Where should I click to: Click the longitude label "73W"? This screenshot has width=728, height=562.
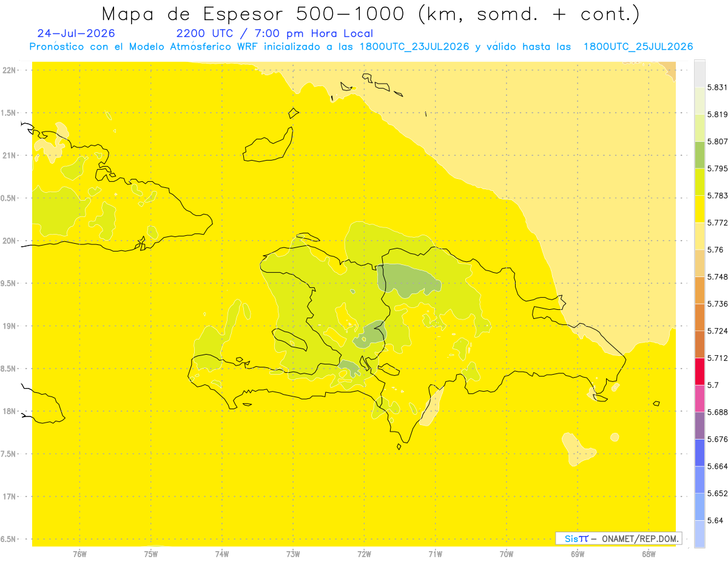click(x=293, y=554)
